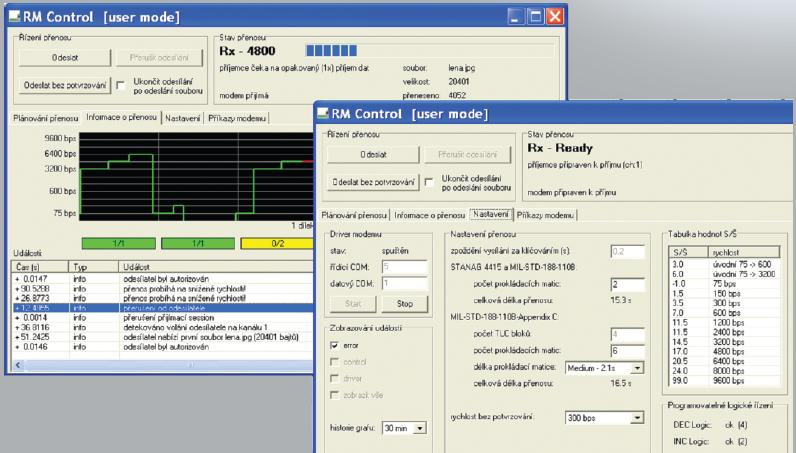Image resolution: width=796 pixels, height=453 pixels.
Task: Click yellow 0/2 segment indicator
Action: [x=277, y=243]
